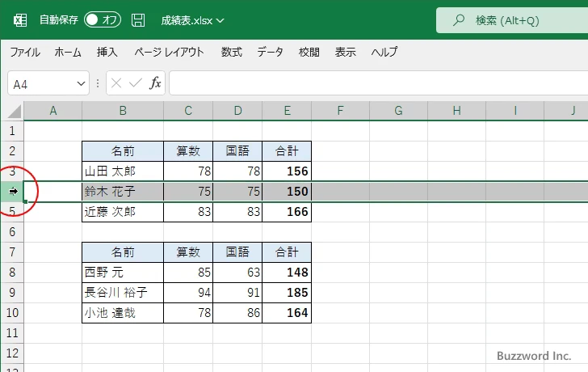Open the ファイル menu tab
This screenshot has width=588, height=372.
pos(25,52)
